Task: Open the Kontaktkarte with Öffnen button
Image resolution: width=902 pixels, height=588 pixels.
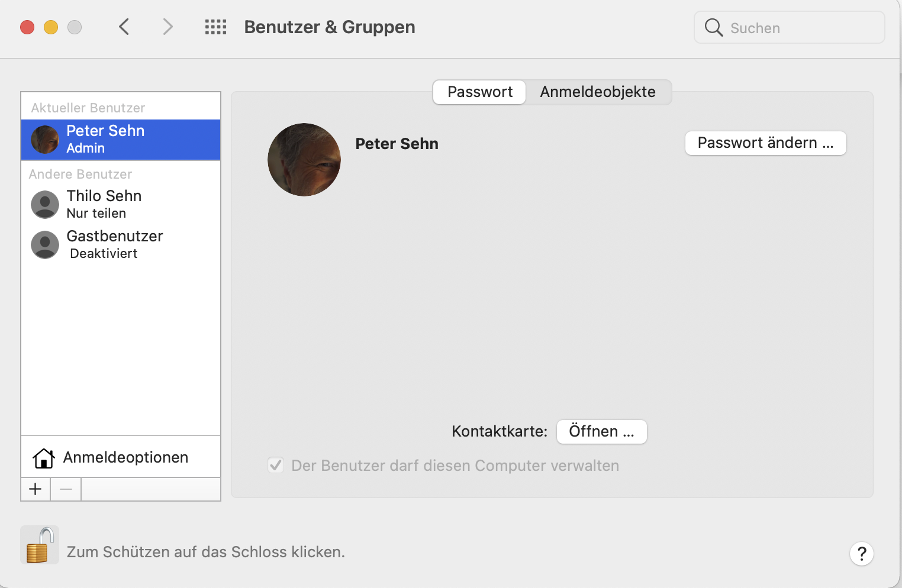Action: tap(601, 432)
